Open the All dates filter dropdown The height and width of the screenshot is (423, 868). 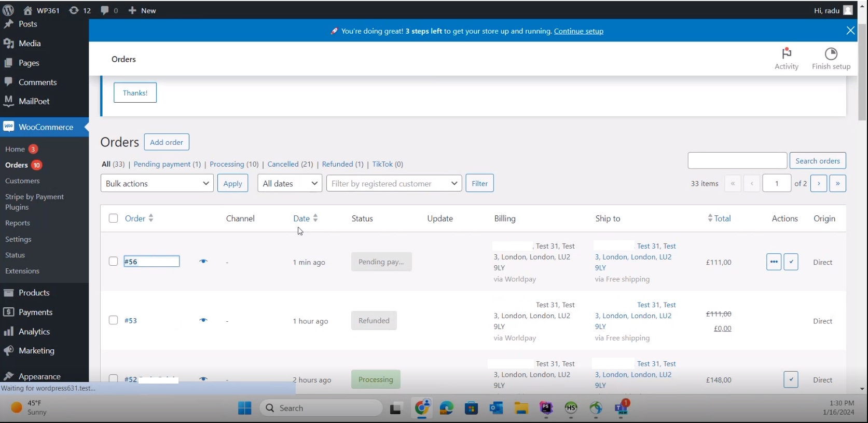point(290,183)
